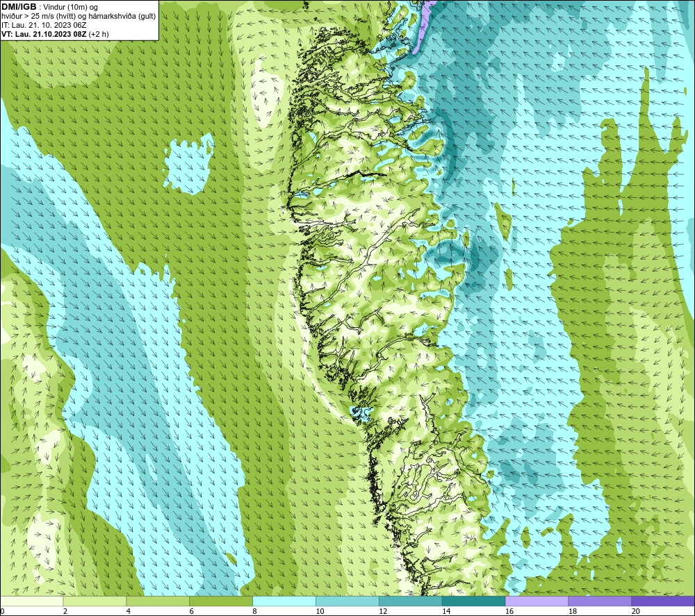Click the 4–6 m/s green legend swatch

(158, 601)
